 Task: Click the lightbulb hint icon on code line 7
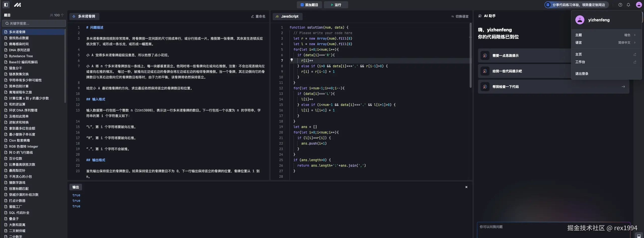pyautogui.click(x=292, y=60)
